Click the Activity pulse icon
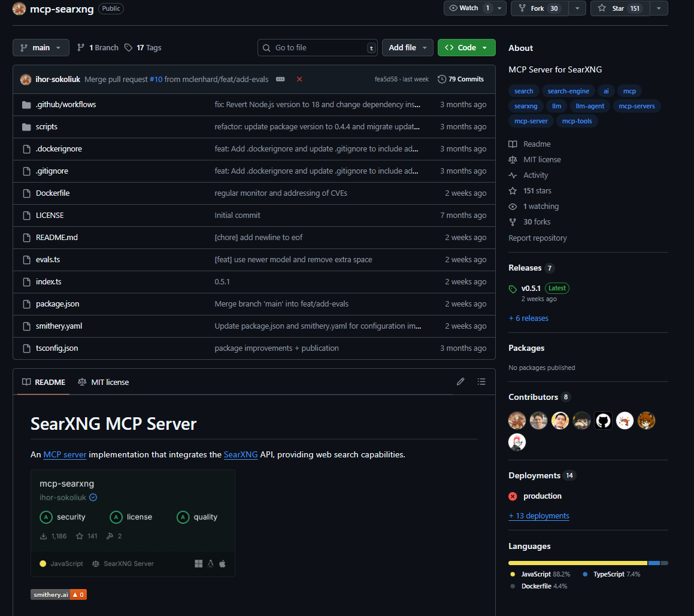 [x=513, y=175]
